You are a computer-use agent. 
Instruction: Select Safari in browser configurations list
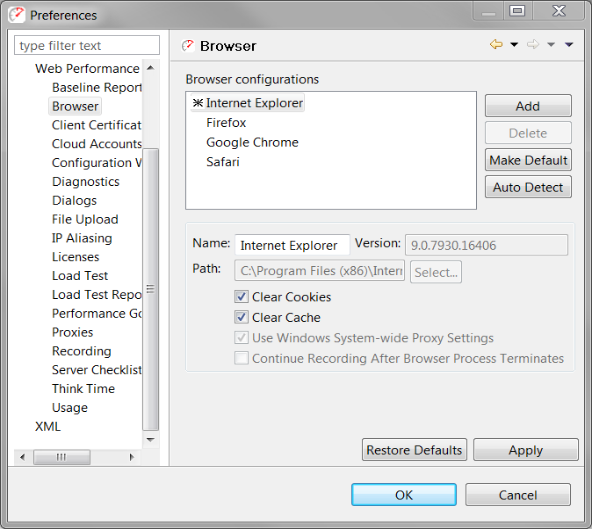[223, 162]
